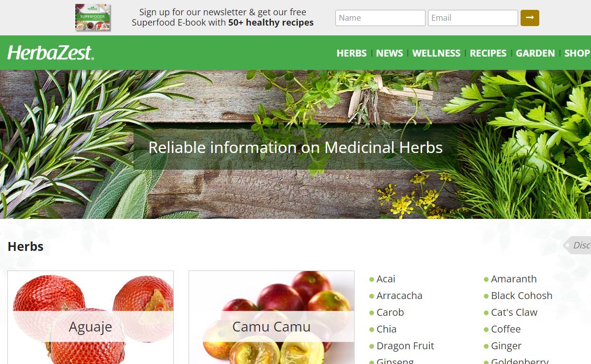Open the Aguaje herb card

tap(91, 317)
